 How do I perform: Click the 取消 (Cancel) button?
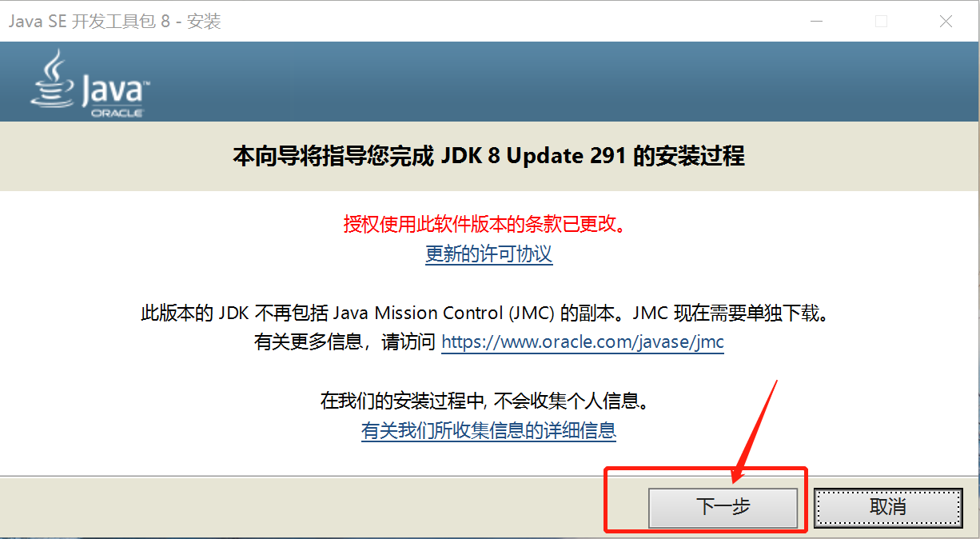coord(888,508)
